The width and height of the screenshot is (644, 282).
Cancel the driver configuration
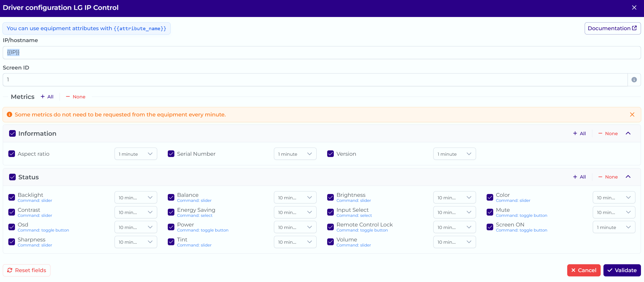584,270
